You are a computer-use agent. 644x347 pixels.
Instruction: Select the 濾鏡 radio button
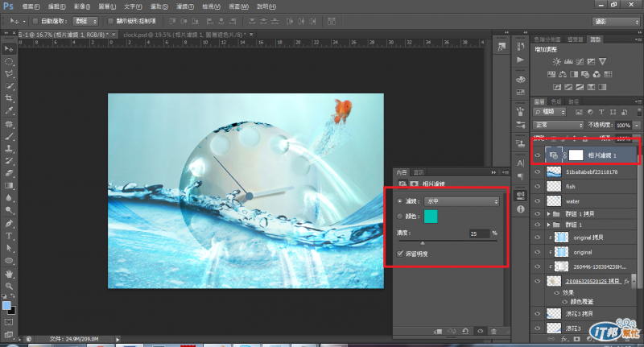pyautogui.click(x=400, y=201)
